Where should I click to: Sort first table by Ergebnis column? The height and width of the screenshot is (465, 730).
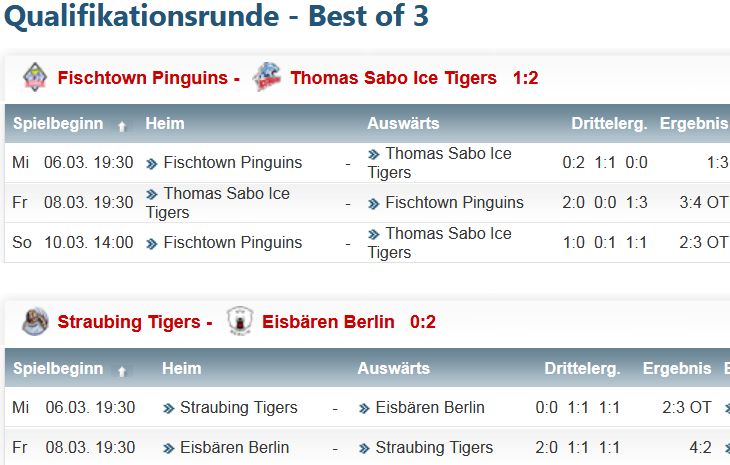tap(694, 124)
